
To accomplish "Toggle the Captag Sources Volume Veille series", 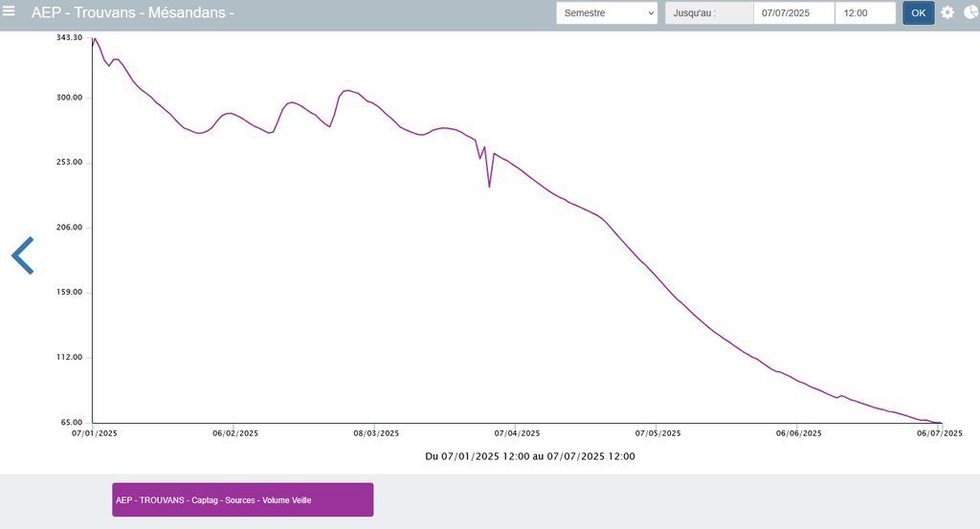I will tap(242, 499).
